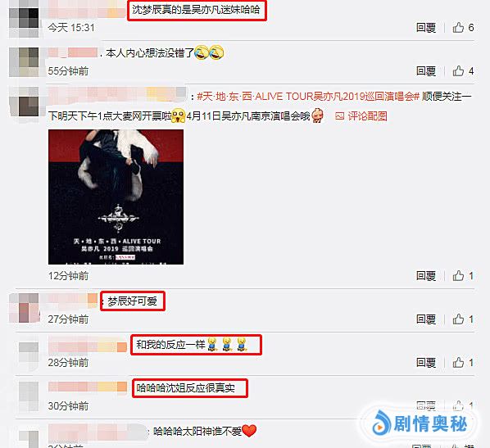Open the 吴亦凡2019巡回演唱会 hashtag link
The height and width of the screenshot is (448, 490).
pos(308,96)
